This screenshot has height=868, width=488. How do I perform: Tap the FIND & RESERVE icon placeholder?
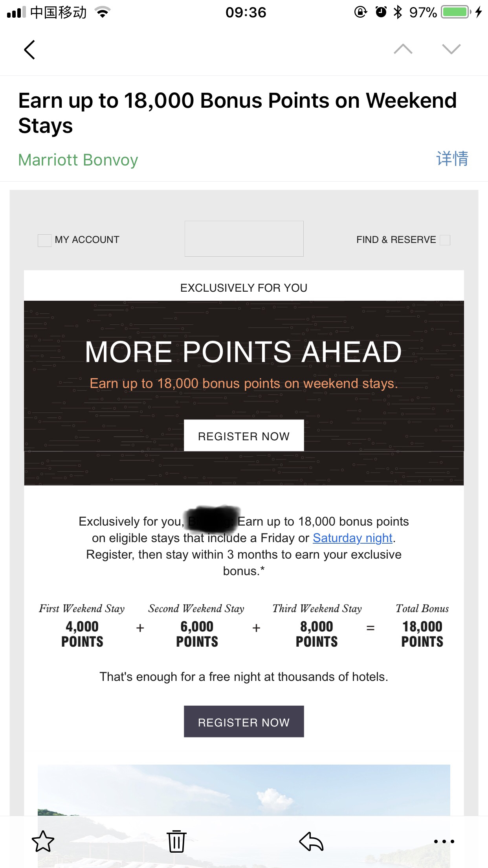coord(445,240)
